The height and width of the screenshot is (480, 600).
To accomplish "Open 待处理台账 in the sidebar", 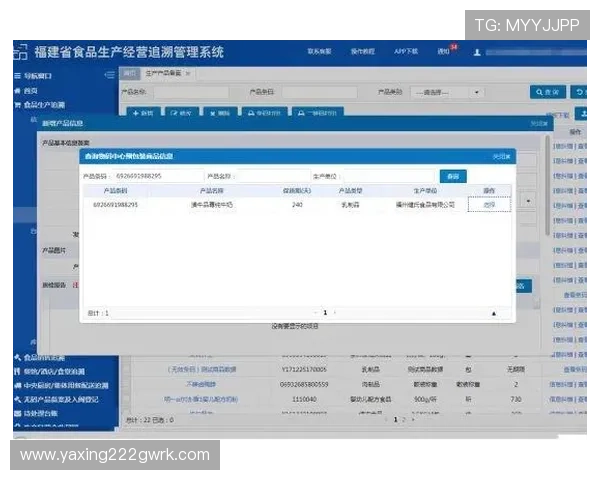I will click(x=41, y=413).
